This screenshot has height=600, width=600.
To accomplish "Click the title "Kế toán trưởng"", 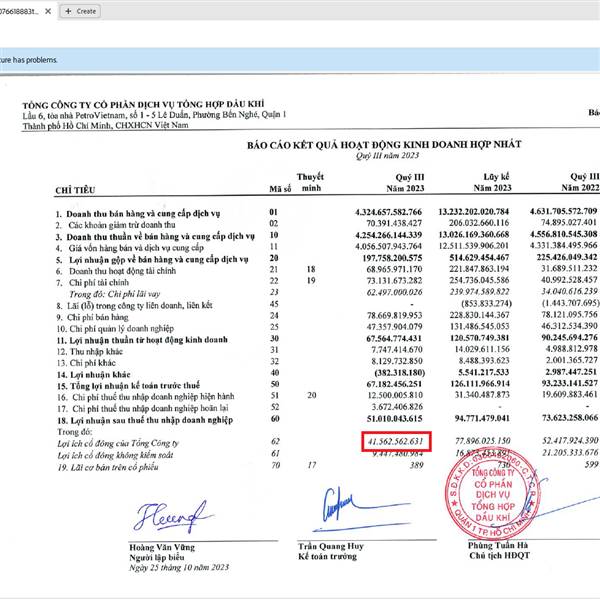I will pyautogui.click(x=328, y=556).
